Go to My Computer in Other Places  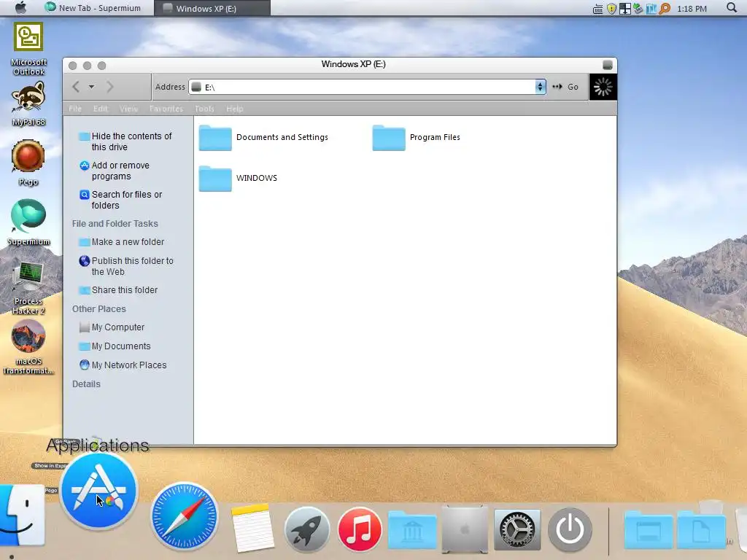112,327
